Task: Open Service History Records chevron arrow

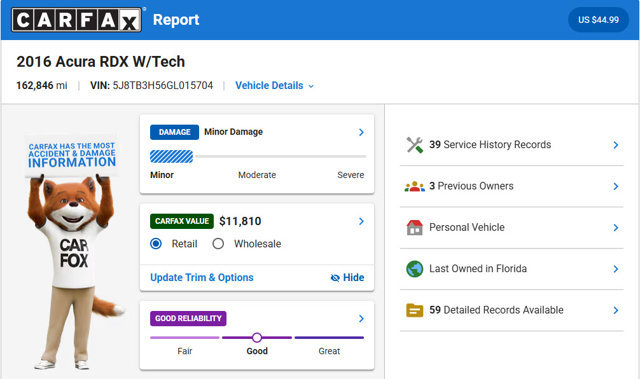Action: pyautogui.click(x=616, y=145)
